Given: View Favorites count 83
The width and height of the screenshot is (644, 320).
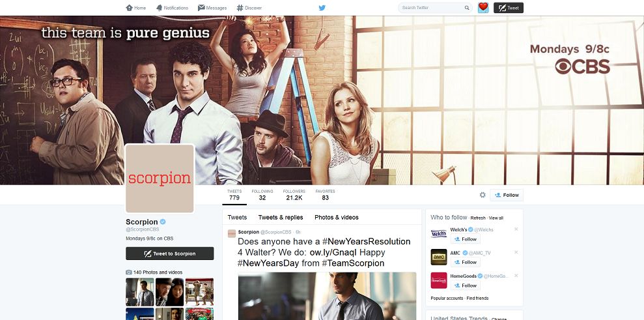Looking at the screenshot, I should (x=326, y=195).
